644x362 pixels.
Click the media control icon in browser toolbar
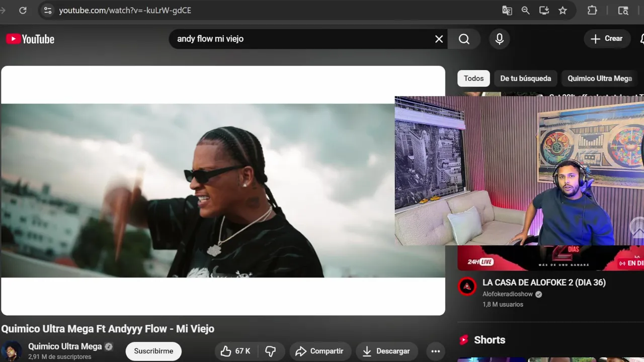[623, 10]
